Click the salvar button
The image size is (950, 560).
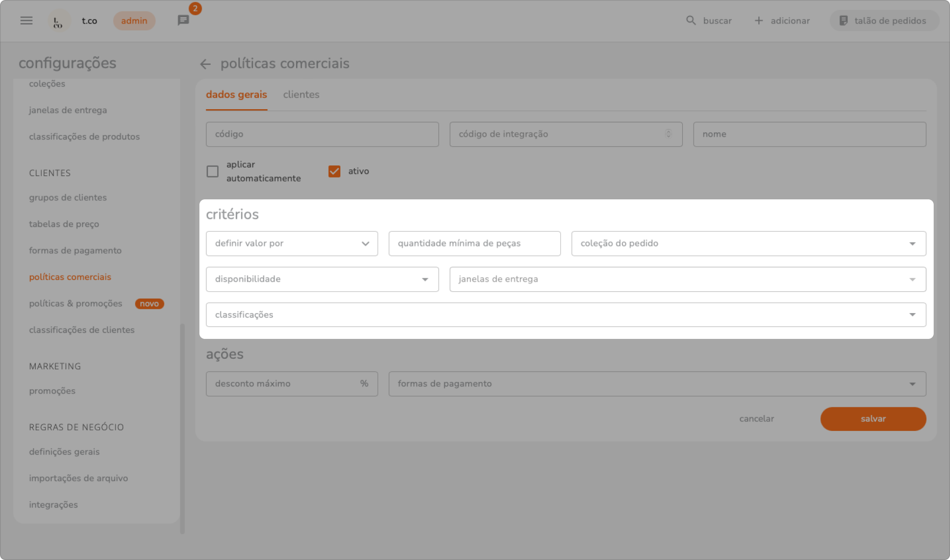point(872,419)
